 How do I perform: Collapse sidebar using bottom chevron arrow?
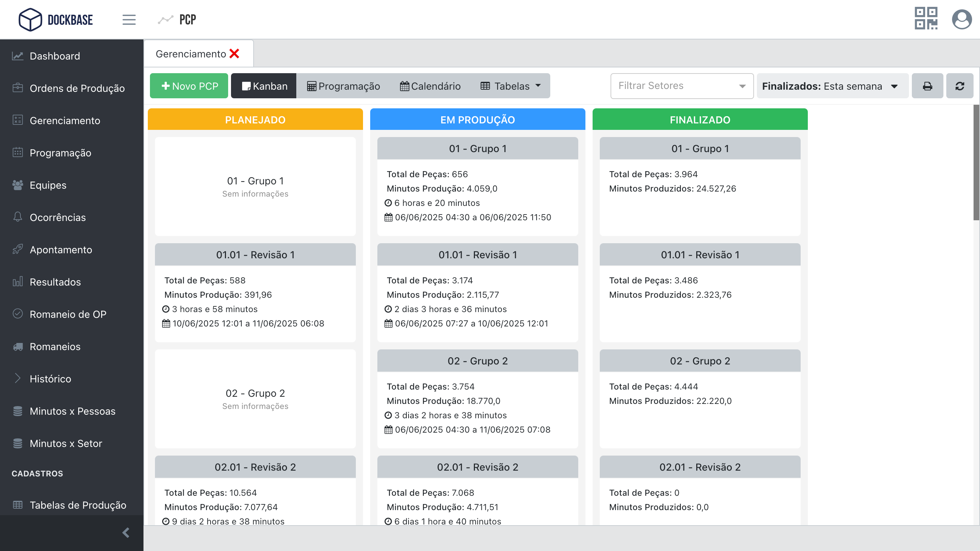click(x=126, y=532)
